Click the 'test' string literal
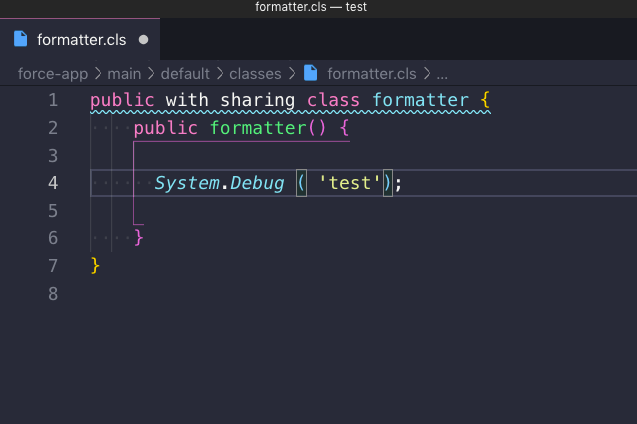This screenshot has width=637, height=424. [x=349, y=183]
